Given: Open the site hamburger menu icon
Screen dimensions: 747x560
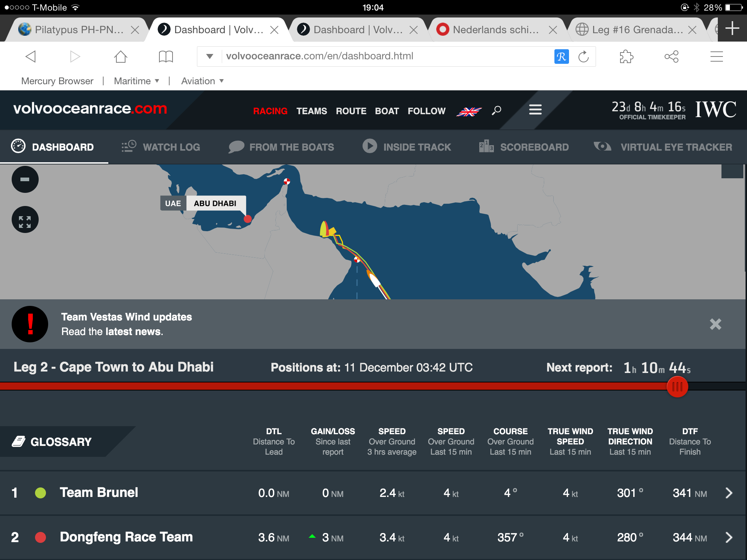Looking at the screenshot, I should [x=535, y=109].
